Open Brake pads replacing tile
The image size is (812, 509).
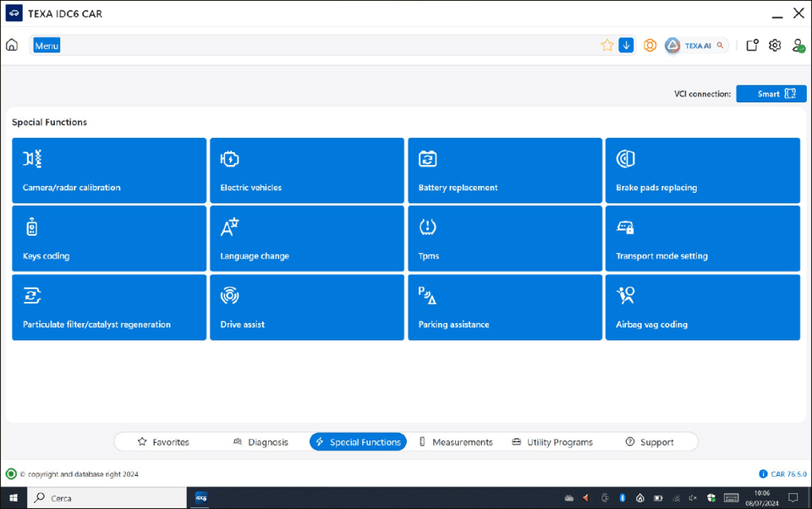[x=702, y=171]
